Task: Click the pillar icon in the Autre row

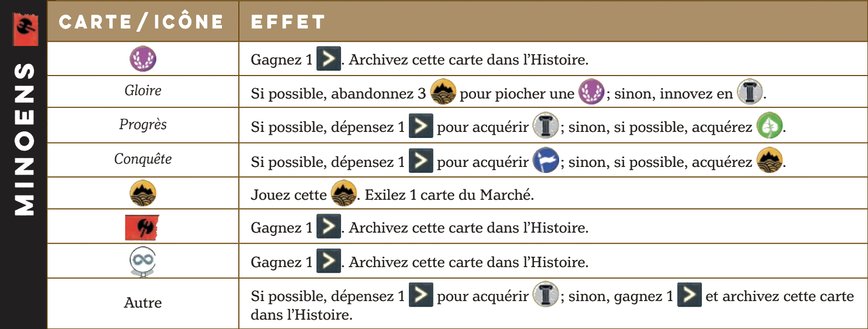Action: coord(546,295)
